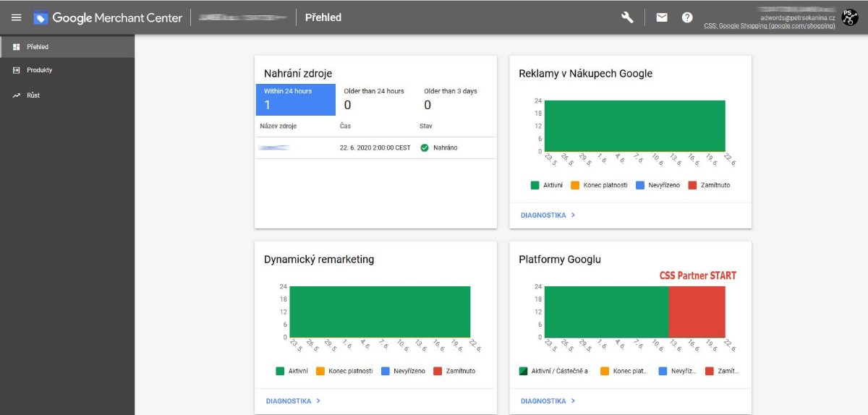Click the Čas column header
Viewport: 868px width, 415px height.
(344, 127)
